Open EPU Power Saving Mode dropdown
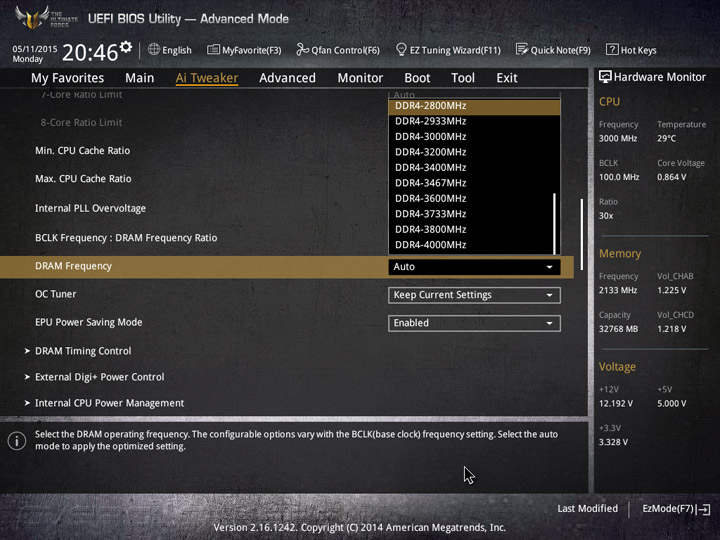 point(474,323)
